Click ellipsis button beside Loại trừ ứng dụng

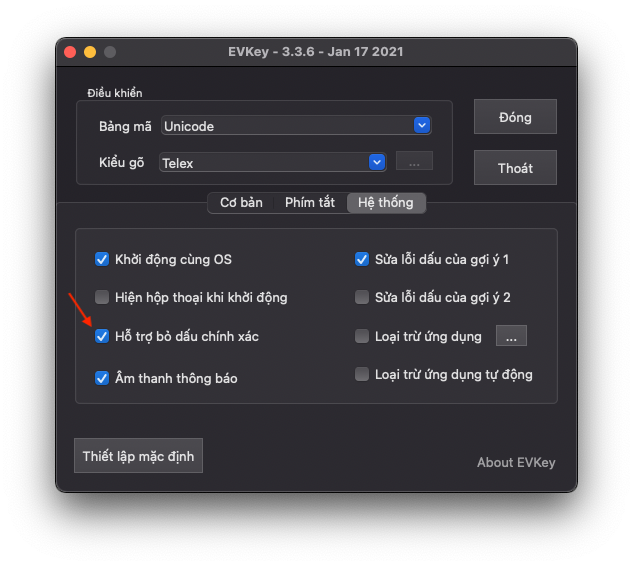pyautogui.click(x=511, y=337)
